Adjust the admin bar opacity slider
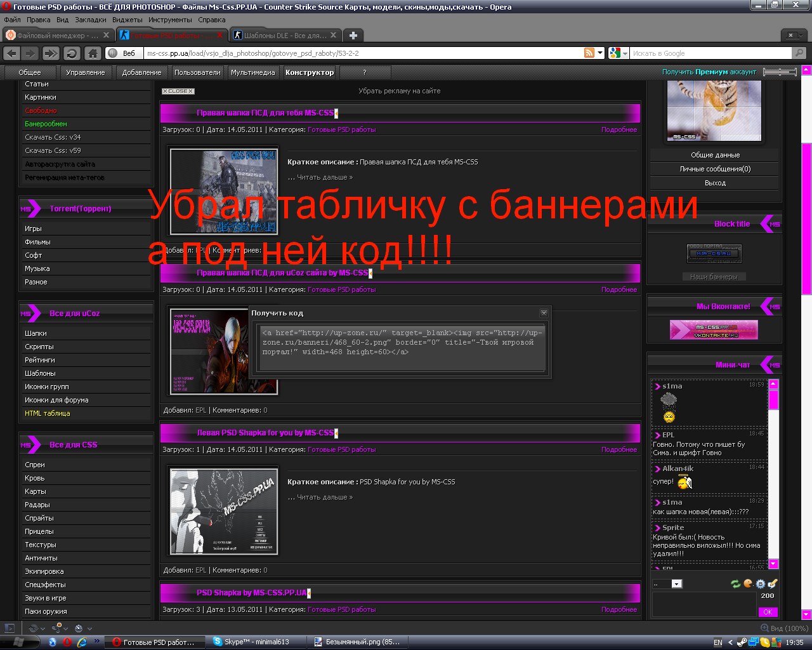Screen dimensions: 812x650 coord(780,72)
